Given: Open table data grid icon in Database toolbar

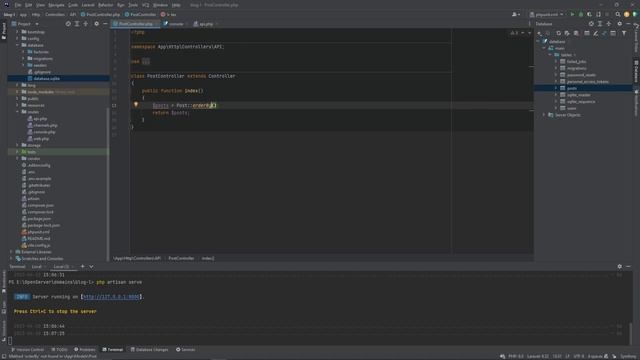Looking at the screenshot, I should click(587, 33).
